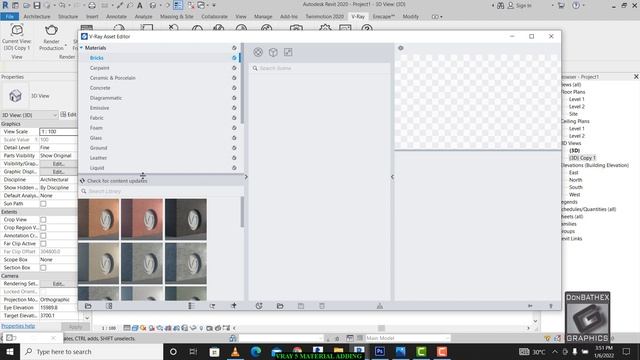Open the View Scale 1:100 dropdown
The width and height of the screenshot is (640, 360).
pyautogui.click(x=58, y=132)
